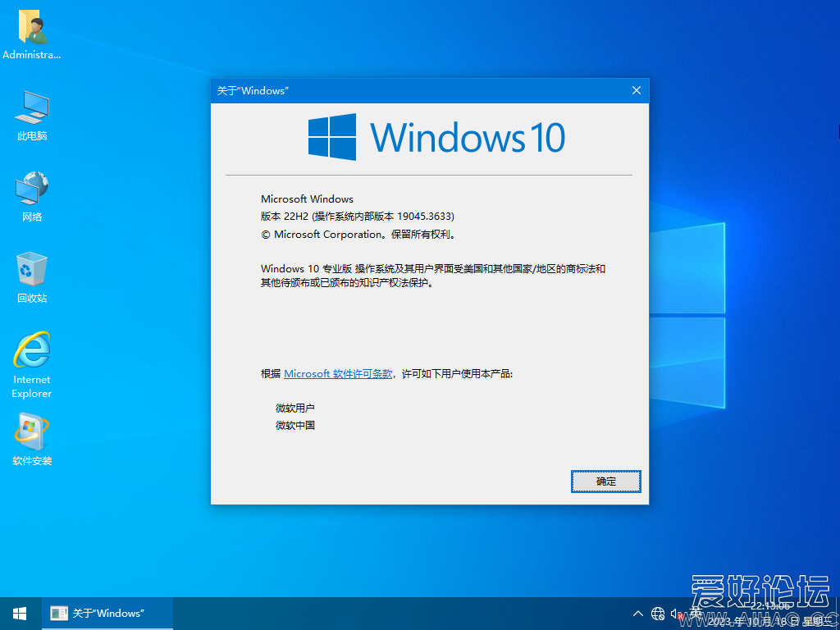Open the 回收站 Recycle Bin
Viewport: 840px width, 630px height.
click(31, 271)
